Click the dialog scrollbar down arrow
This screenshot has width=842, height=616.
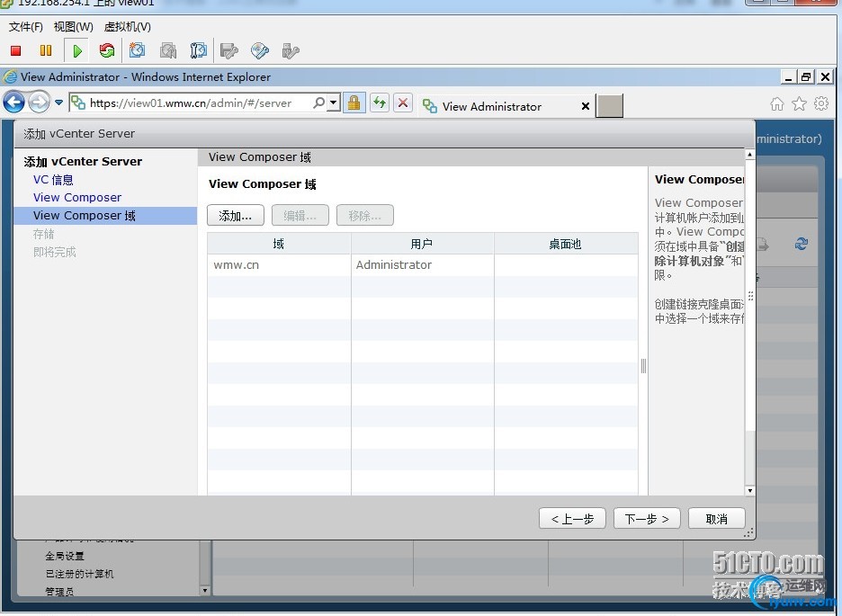pos(749,490)
